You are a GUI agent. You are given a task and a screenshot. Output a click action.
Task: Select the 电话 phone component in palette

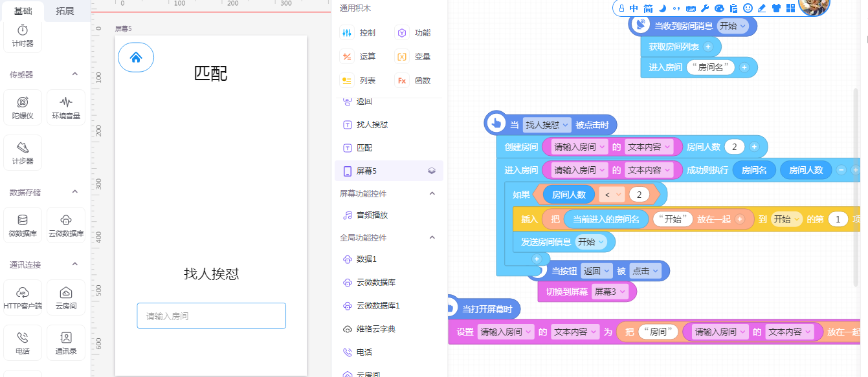[x=23, y=343]
